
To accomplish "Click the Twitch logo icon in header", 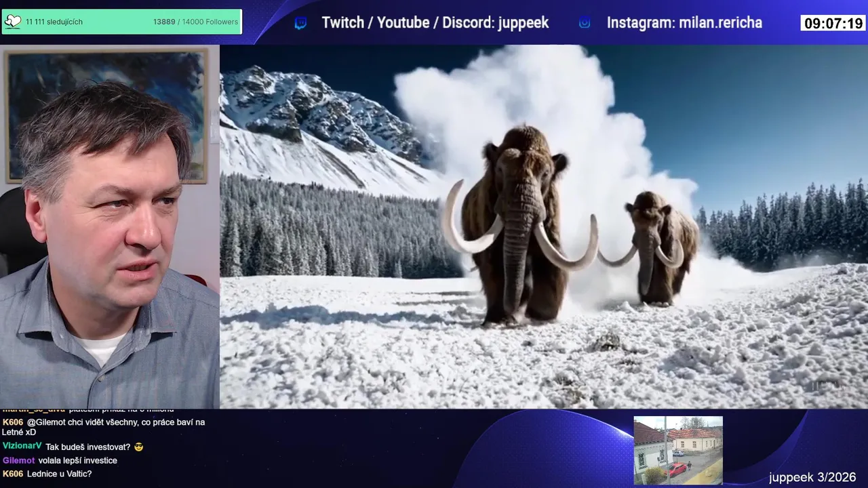I will click(300, 23).
